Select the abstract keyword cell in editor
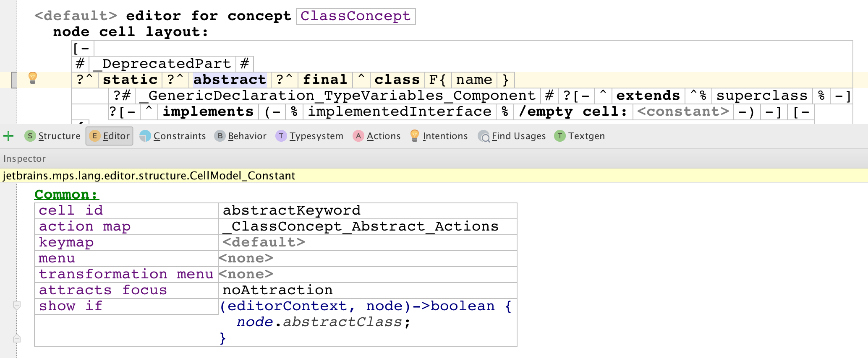Screen dimensions: 868x358 (x=230, y=80)
